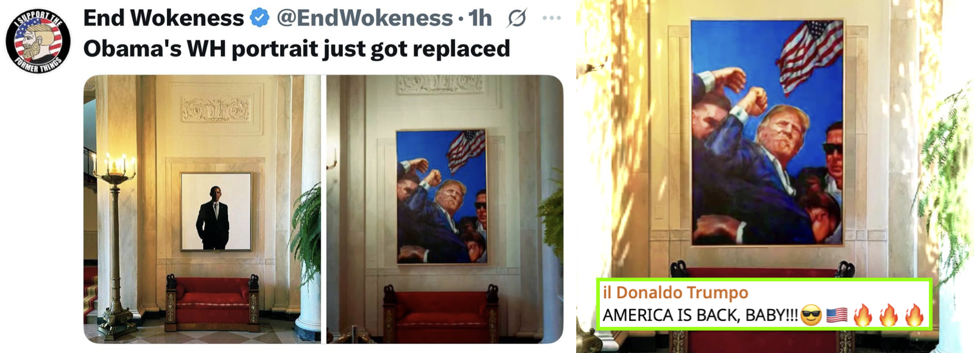Click the slashed-circle icon beside the timestamp

[516, 19]
